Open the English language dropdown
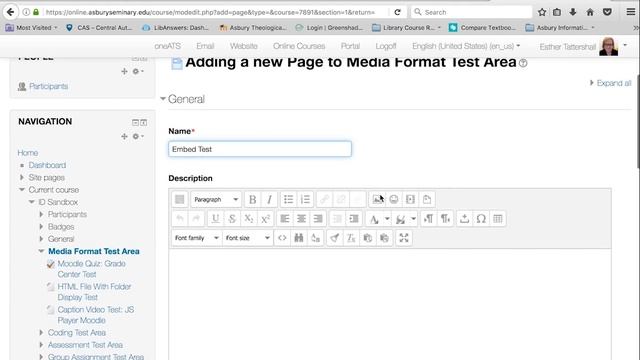The height and width of the screenshot is (360, 640). pos(466,46)
